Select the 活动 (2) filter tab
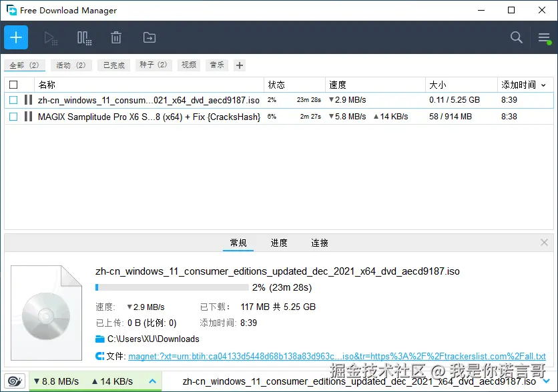 (71, 65)
